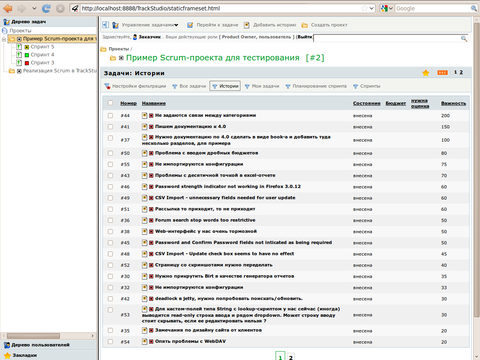This screenshot has width=480, height=360.
Task: Click Добавить историю toolbar icon
Action: coord(247,25)
